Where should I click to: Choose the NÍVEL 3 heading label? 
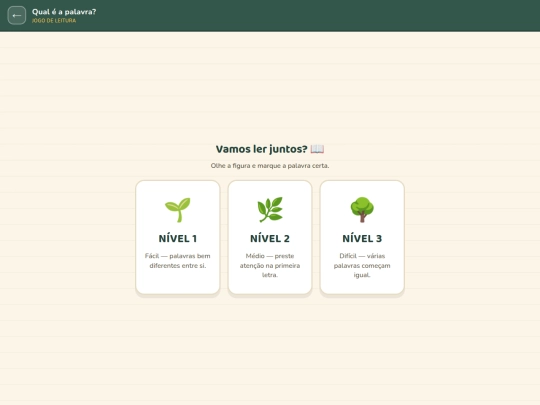click(x=362, y=238)
